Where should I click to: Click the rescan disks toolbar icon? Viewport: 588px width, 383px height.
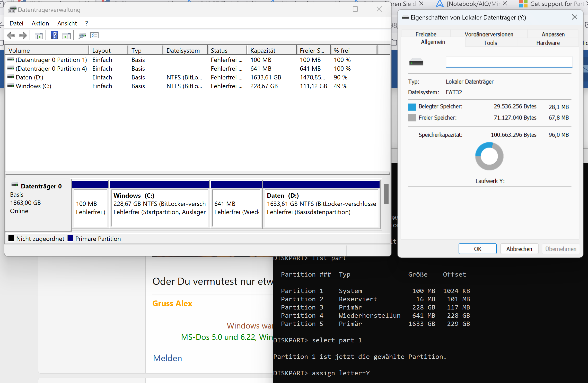click(82, 35)
